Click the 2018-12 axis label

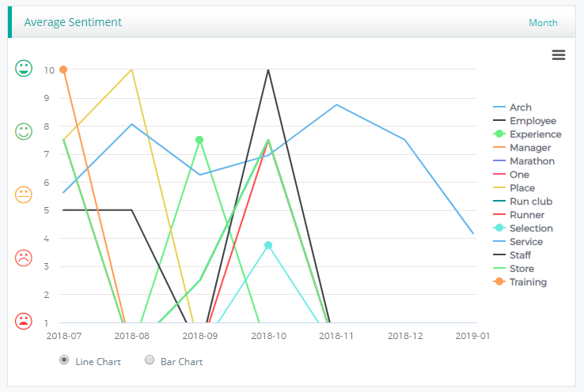pos(405,336)
